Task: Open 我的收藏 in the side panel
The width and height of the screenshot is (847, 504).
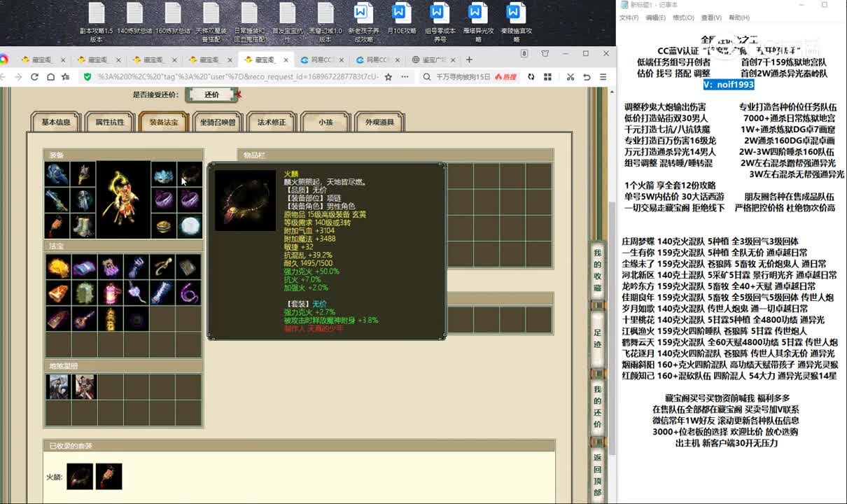Action: [597, 269]
